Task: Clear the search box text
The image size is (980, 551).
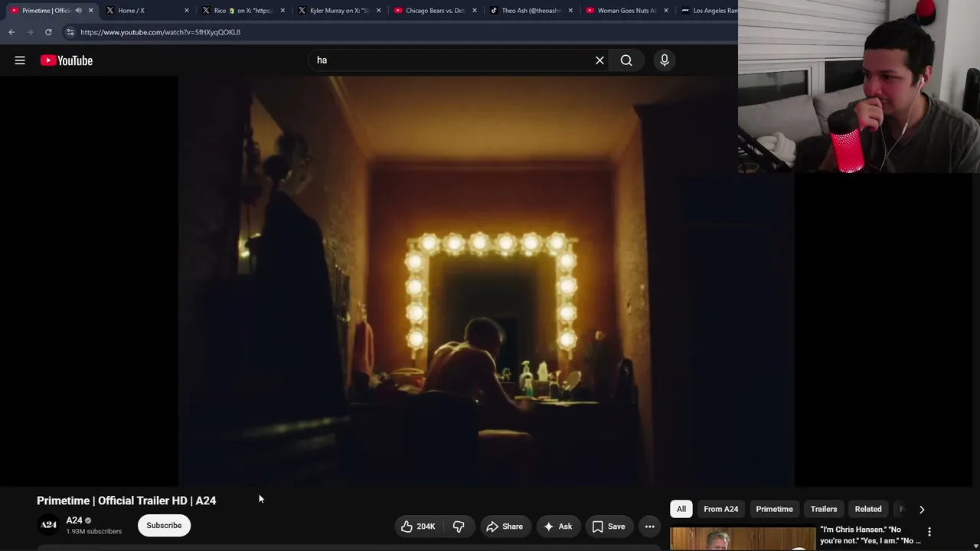Action: pyautogui.click(x=599, y=60)
